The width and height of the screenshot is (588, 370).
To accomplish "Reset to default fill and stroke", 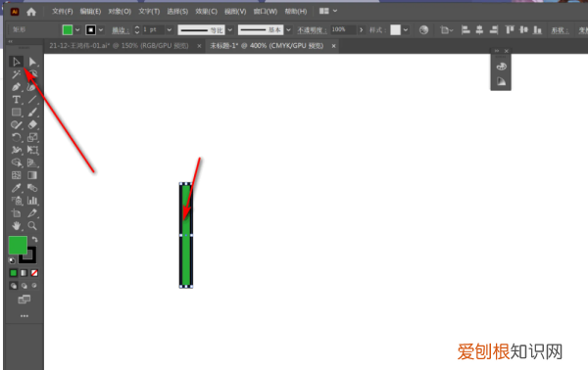I will tap(12, 260).
